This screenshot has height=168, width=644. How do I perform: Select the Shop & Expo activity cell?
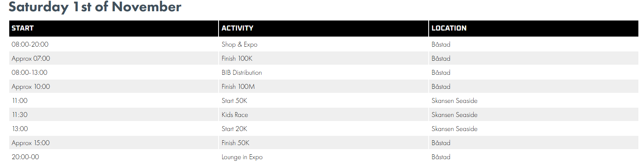pos(239,45)
